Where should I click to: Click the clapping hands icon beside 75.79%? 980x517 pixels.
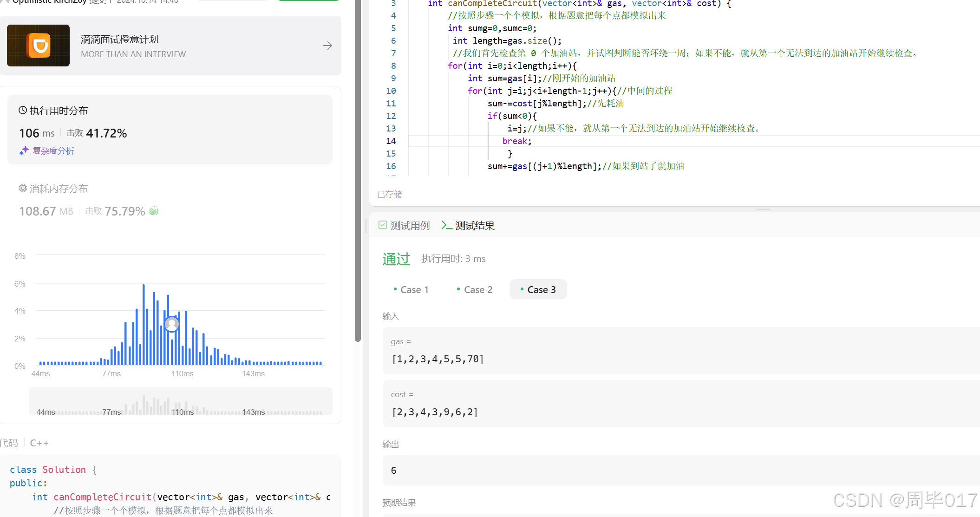point(154,211)
